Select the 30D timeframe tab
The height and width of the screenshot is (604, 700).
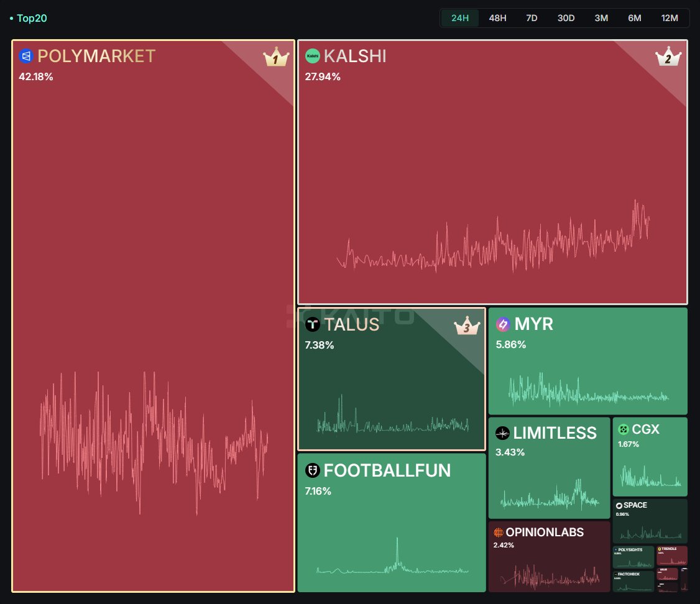(x=566, y=18)
